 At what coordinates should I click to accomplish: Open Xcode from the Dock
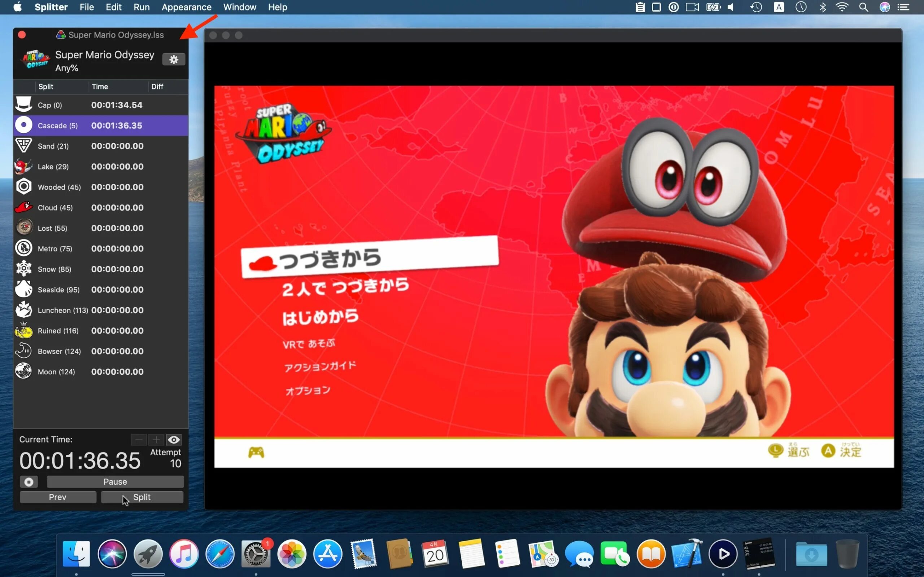pyautogui.click(x=687, y=554)
